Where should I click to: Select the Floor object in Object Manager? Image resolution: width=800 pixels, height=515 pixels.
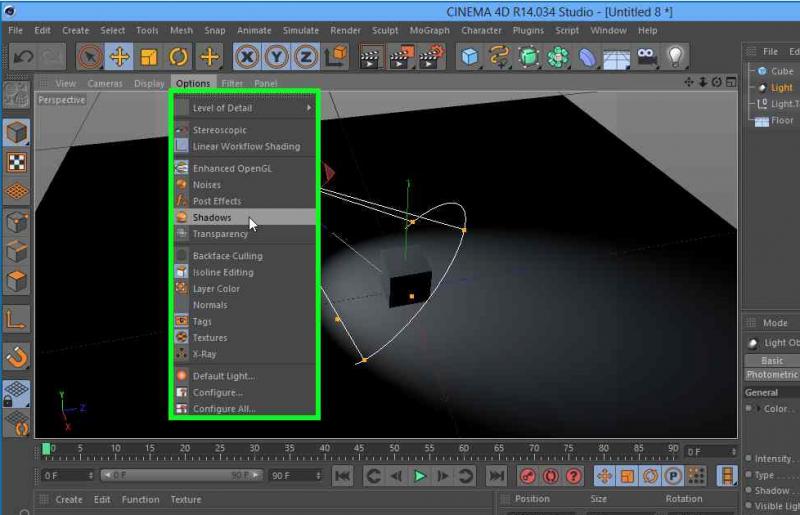click(x=782, y=120)
